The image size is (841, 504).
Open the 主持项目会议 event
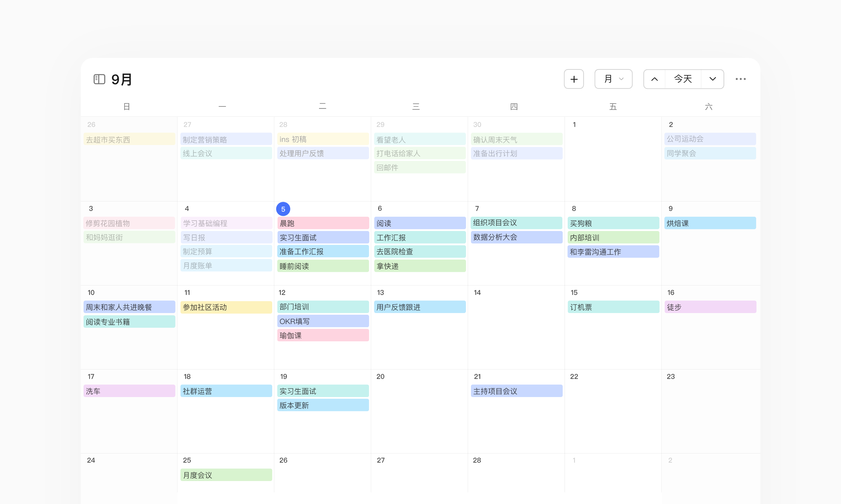[x=516, y=391]
